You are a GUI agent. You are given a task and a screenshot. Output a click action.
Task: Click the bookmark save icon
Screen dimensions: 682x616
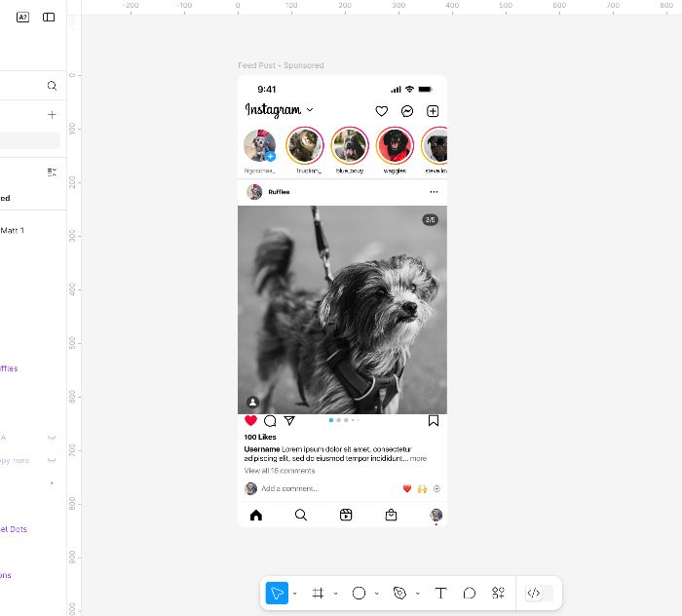[x=434, y=421]
